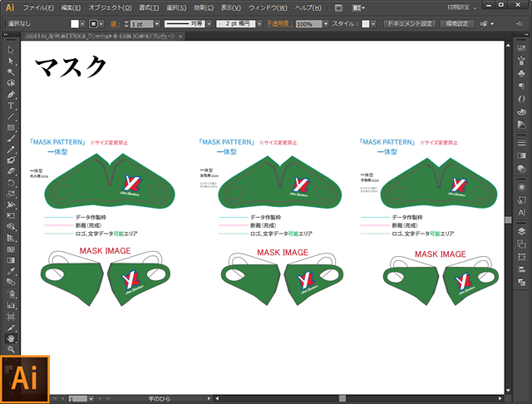
Task: Open the Brushes panel icon
Action: (x=521, y=61)
